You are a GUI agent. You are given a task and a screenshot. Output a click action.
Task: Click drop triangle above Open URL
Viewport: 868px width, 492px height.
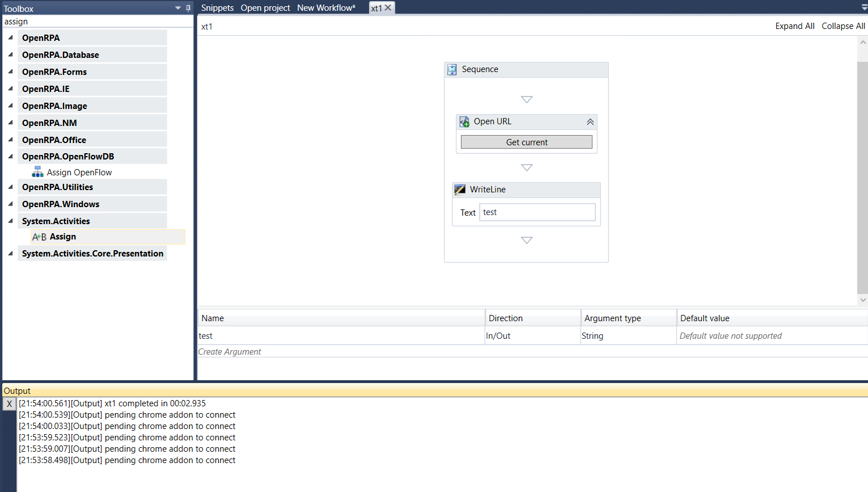click(527, 99)
